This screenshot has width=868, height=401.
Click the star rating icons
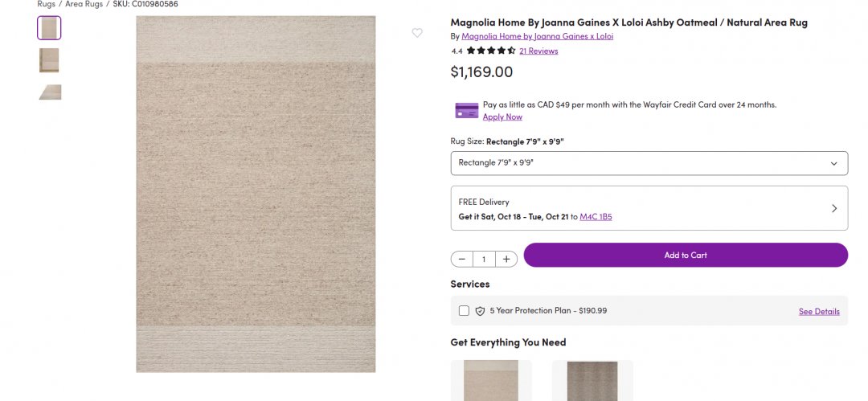coord(490,51)
